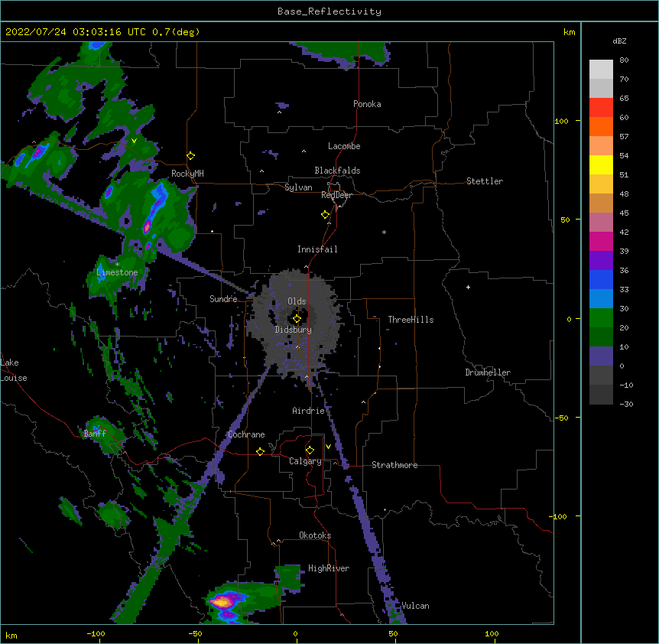Click the dBZ legend heading
This screenshot has width=659, height=644.
tap(619, 41)
